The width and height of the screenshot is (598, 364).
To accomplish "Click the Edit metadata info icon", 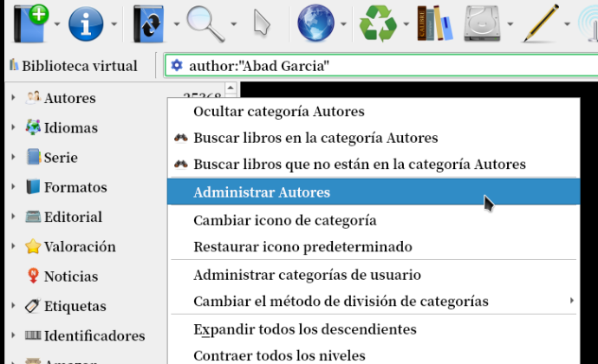I will pyautogui.click(x=86, y=23).
